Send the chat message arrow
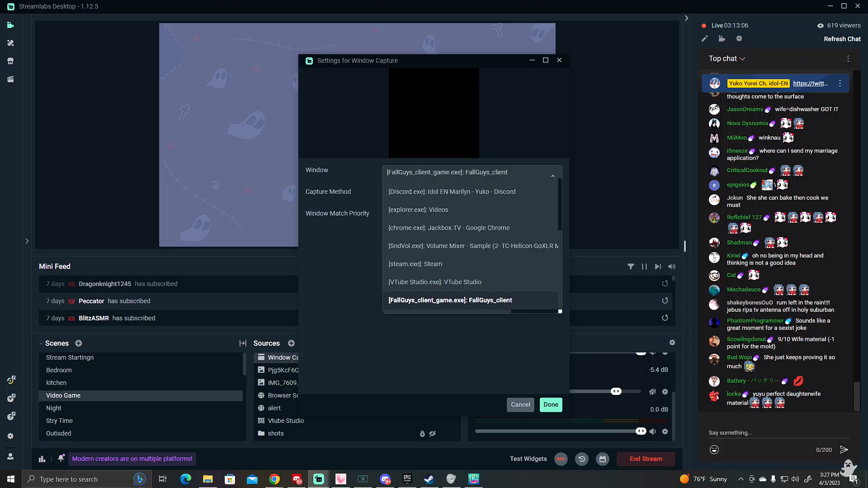 (x=844, y=450)
